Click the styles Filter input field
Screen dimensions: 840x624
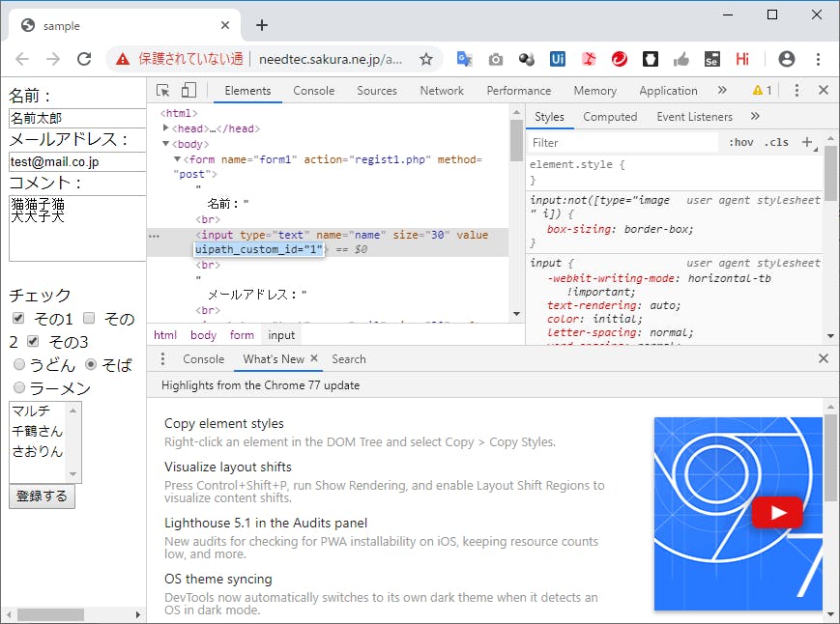pyautogui.click(x=623, y=143)
